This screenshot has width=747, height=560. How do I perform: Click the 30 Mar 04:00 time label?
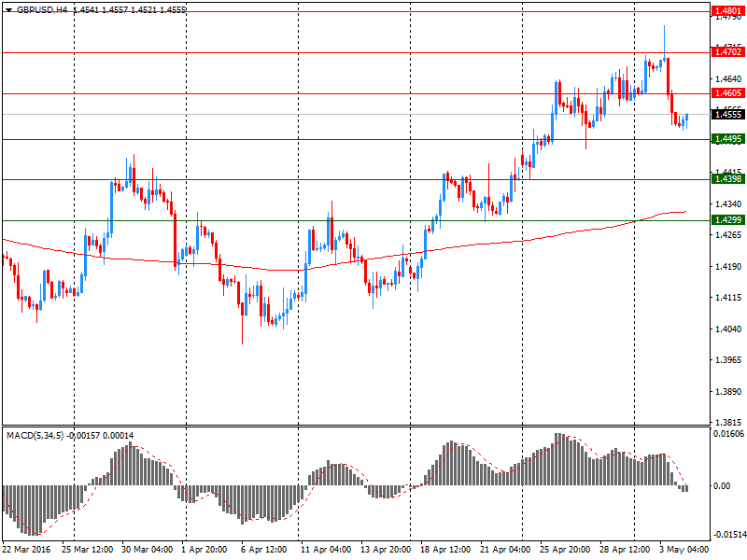[148, 549]
